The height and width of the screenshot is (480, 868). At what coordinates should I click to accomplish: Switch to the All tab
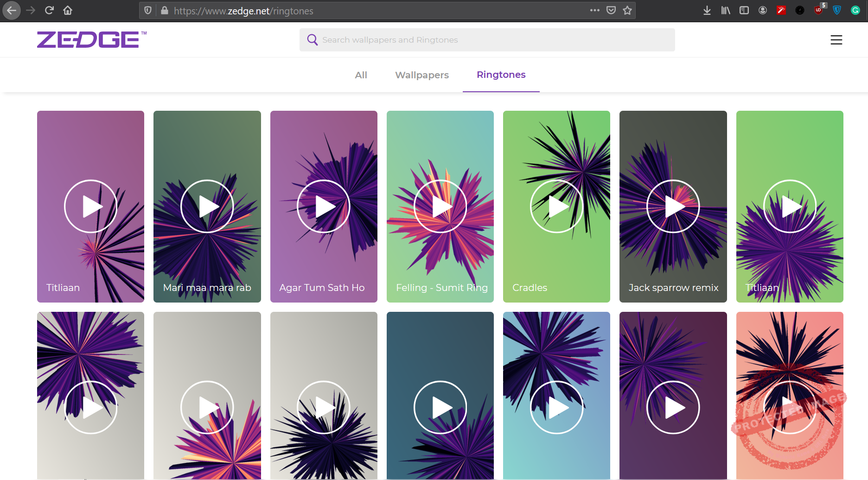coord(361,75)
